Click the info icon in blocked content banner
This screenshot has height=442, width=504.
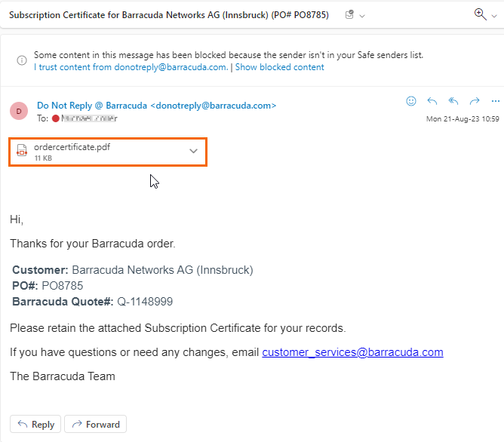click(22, 60)
